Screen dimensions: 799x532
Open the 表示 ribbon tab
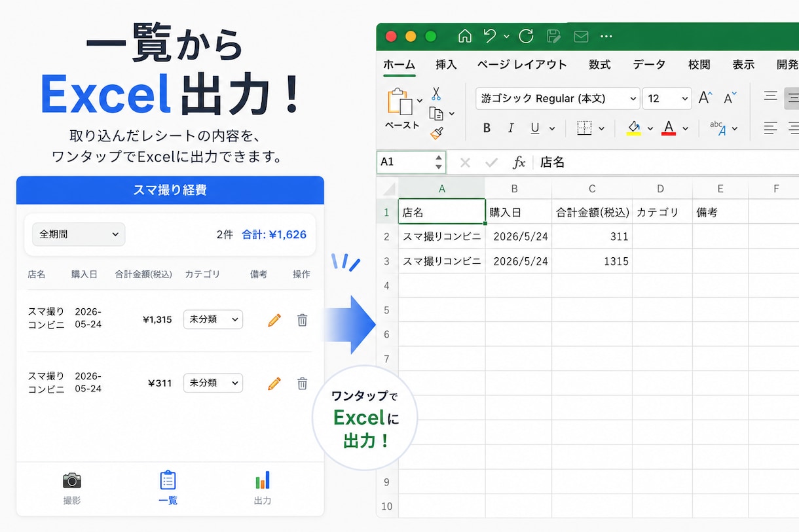(743, 64)
